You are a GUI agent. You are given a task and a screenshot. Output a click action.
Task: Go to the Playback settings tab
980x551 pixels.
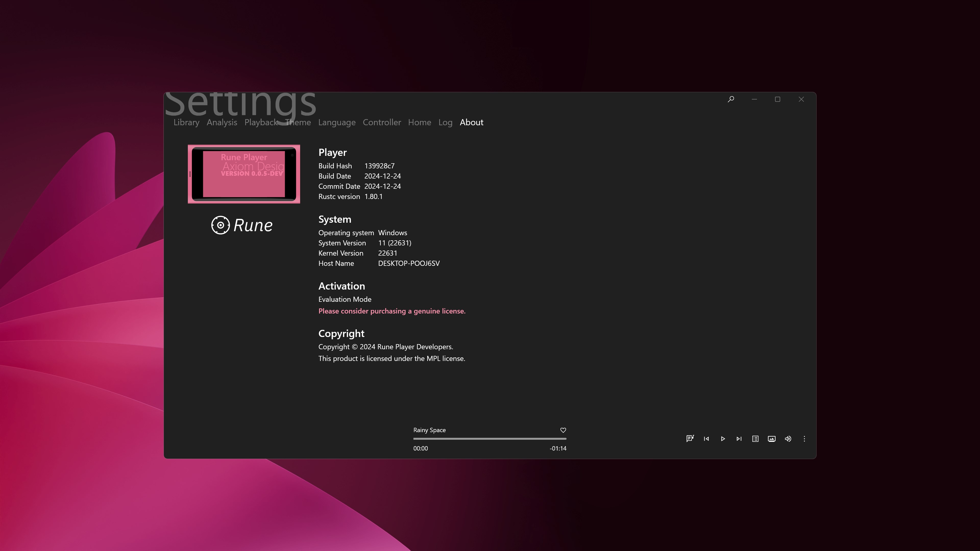pyautogui.click(x=261, y=122)
